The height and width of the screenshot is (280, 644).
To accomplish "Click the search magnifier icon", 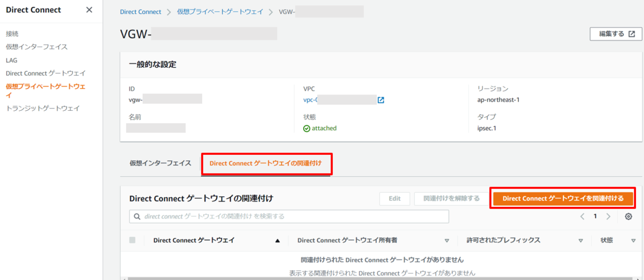I will tap(138, 216).
